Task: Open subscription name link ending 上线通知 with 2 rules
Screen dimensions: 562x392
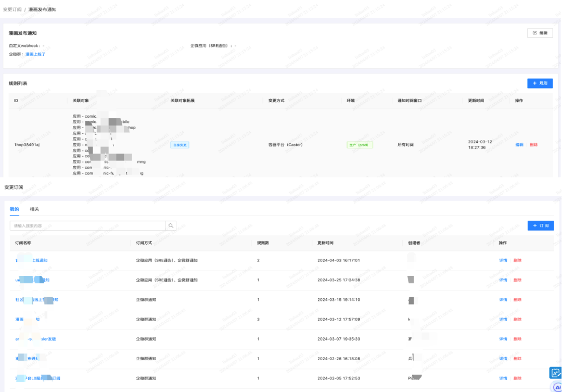Action: [32, 260]
